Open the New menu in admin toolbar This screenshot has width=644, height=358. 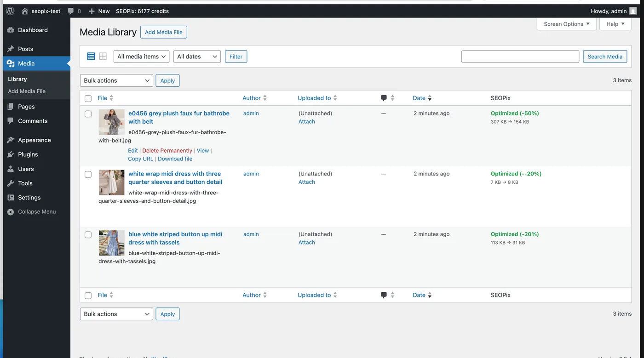click(x=99, y=11)
